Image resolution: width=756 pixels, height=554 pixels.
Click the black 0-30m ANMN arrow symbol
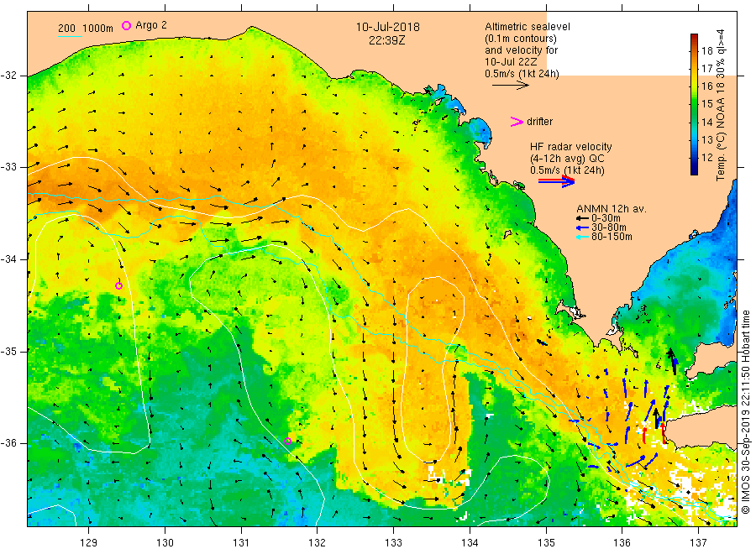coord(582,218)
